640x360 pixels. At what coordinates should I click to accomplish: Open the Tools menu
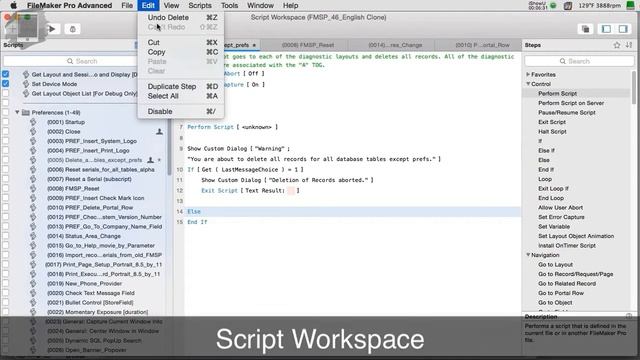[229, 5]
